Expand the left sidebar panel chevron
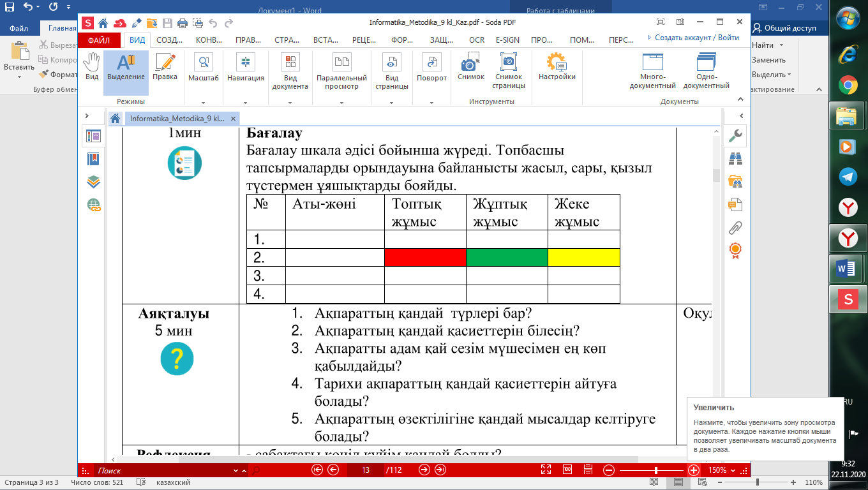Viewport: 868px width, 490px height. [87, 116]
